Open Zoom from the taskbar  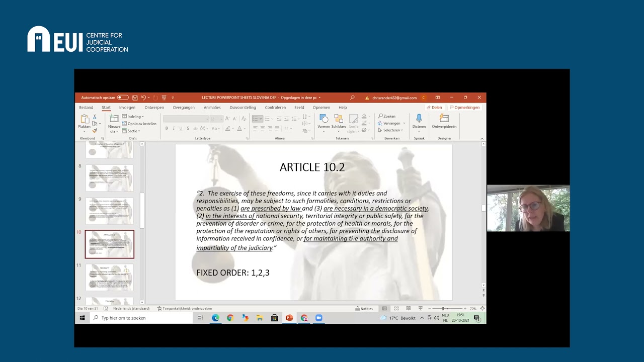(318, 318)
